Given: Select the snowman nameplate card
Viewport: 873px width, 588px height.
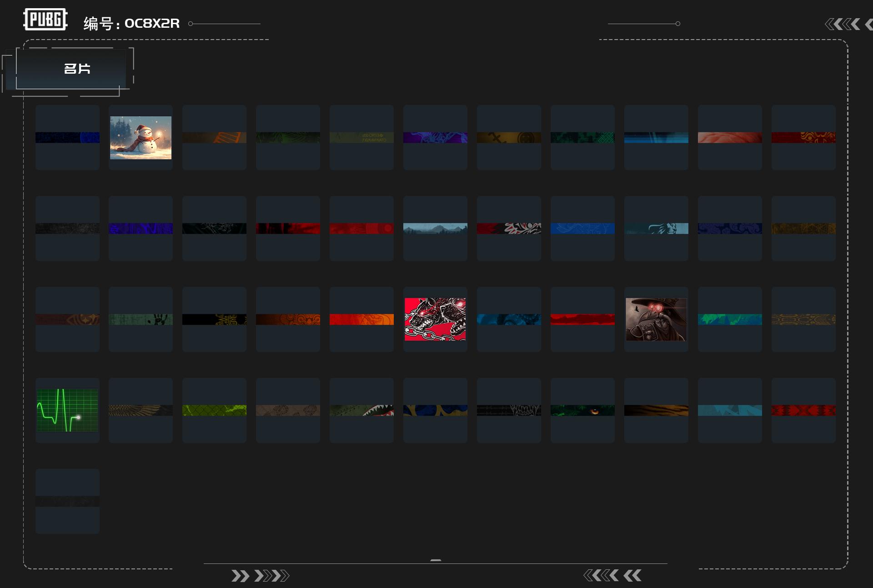Looking at the screenshot, I should pyautogui.click(x=140, y=137).
